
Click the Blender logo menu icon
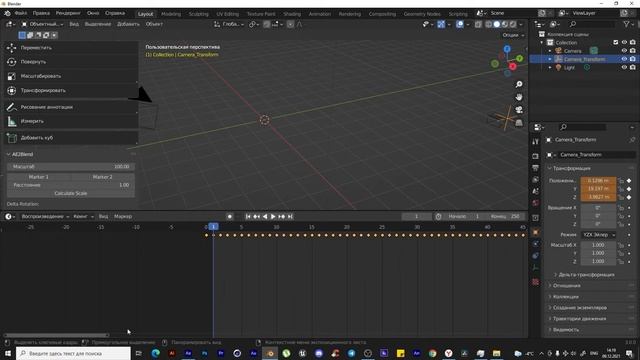[7, 13]
